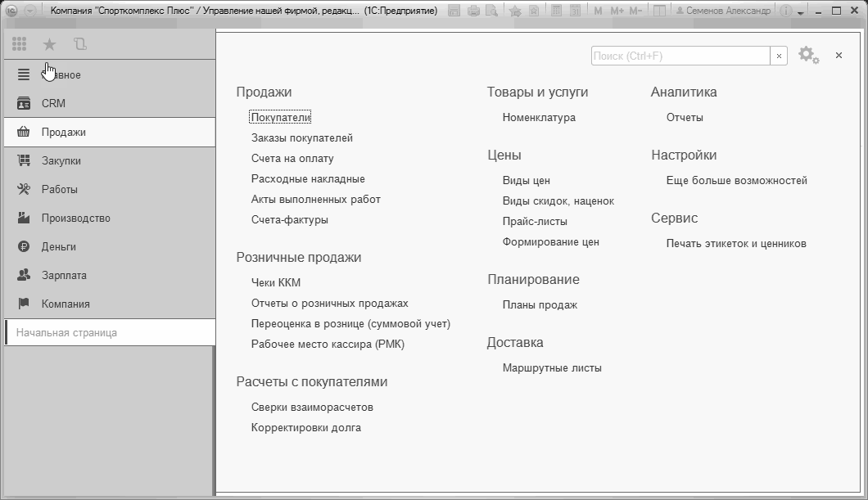Image resolution: width=868 pixels, height=500 pixels.
Task: Click the printer icon in title bar
Action: 473,11
